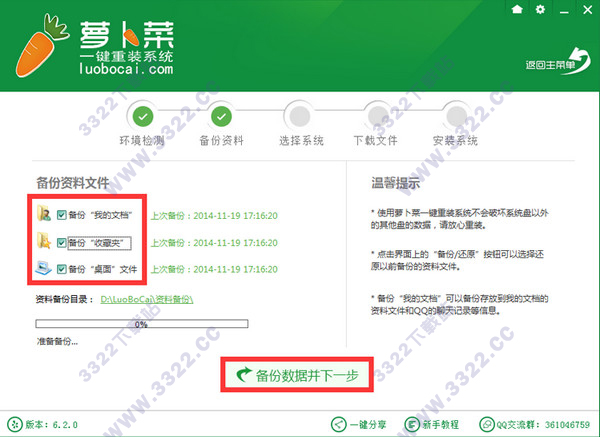This screenshot has width=600, height=437.
Task: Click the version icon in status bar
Action: 15,424
